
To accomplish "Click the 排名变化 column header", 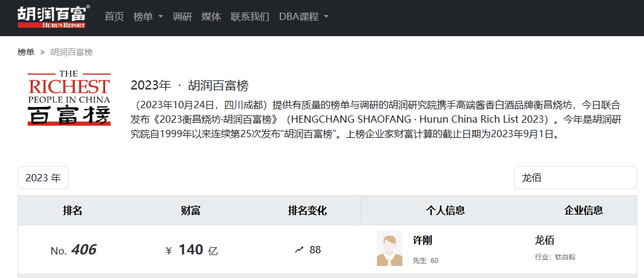I will [308, 211].
